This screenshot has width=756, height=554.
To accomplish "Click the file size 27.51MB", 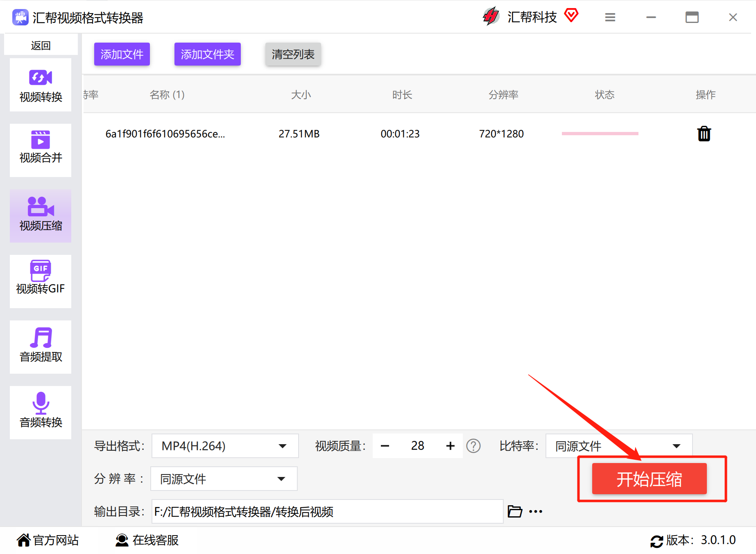I will (x=299, y=134).
